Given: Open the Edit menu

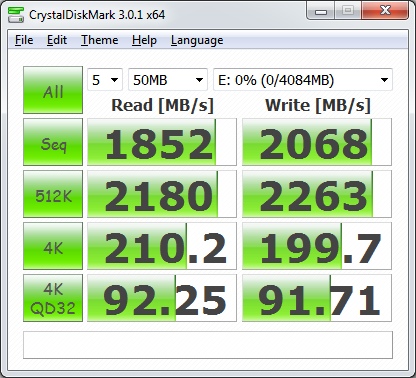Looking at the screenshot, I should point(57,40).
